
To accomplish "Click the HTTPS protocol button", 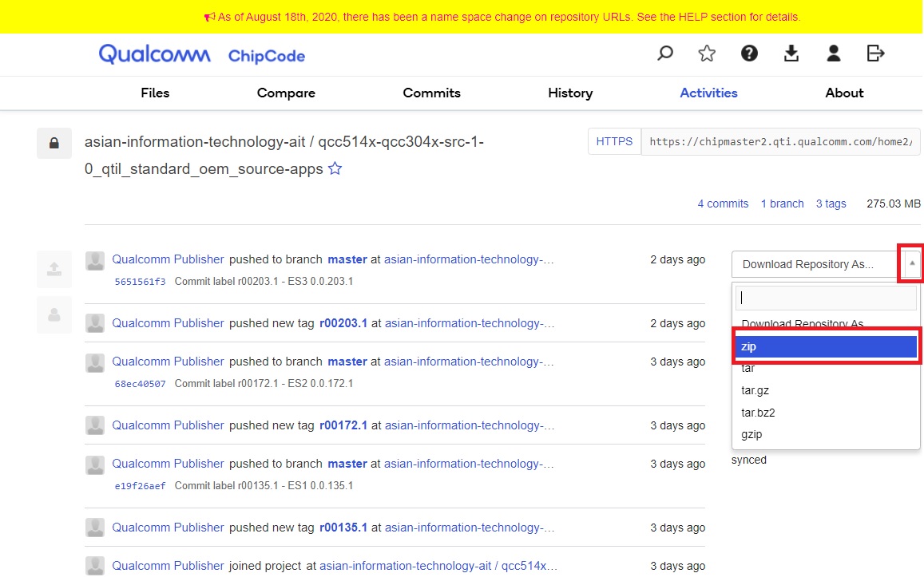I will [x=614, y=141].
